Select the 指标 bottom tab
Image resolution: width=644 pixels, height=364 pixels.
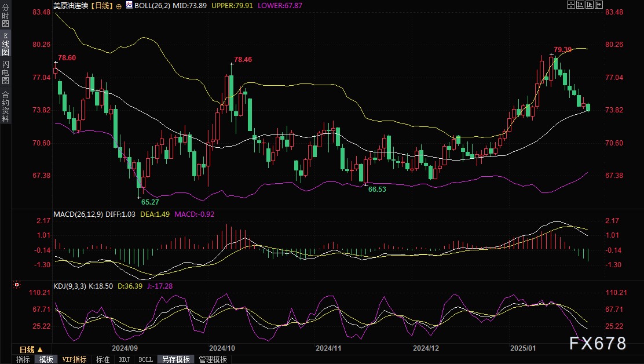[x=23, y=359]
